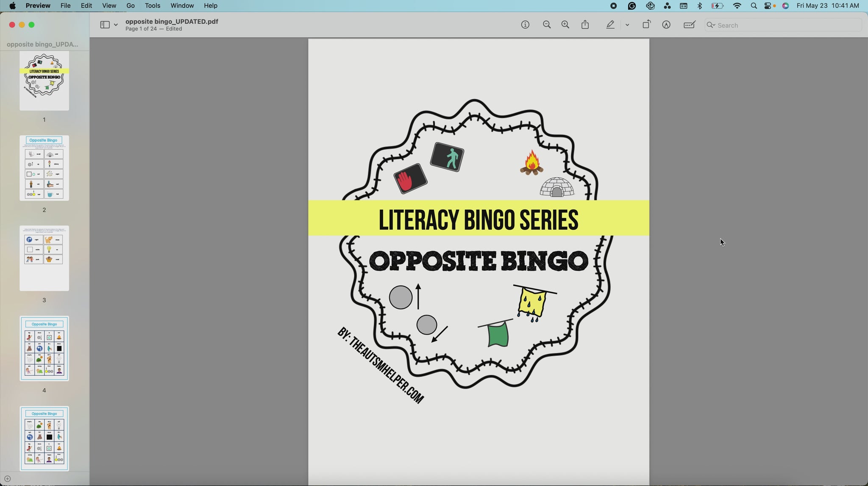The height and width of the screenshot is (486, 868).
Task: Click the add page plus button
Action: click(x=7, y=479)
